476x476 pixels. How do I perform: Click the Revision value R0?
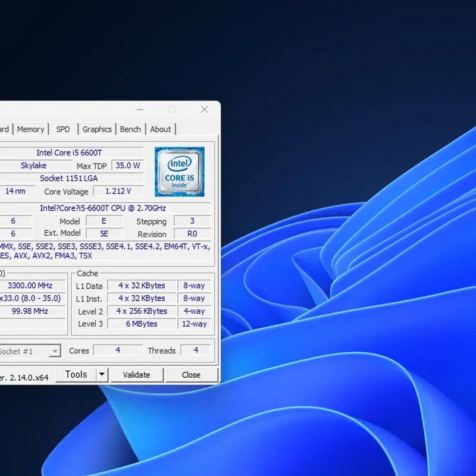click(x=192, y=234)
